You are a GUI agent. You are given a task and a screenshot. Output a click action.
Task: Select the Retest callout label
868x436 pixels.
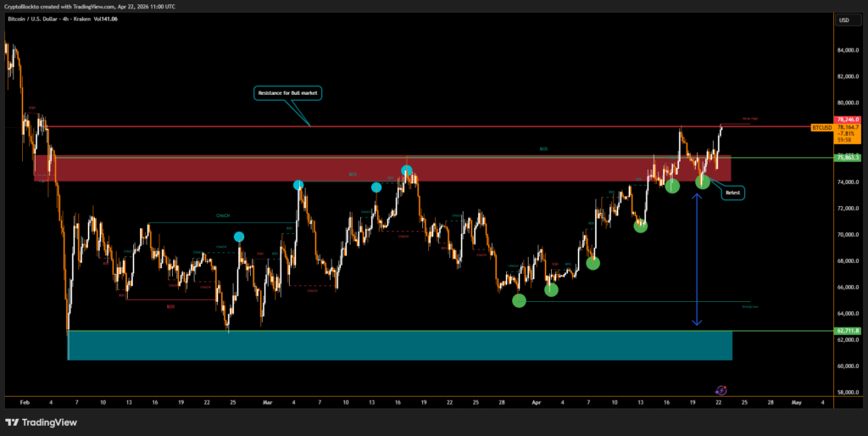click(733, 193)
